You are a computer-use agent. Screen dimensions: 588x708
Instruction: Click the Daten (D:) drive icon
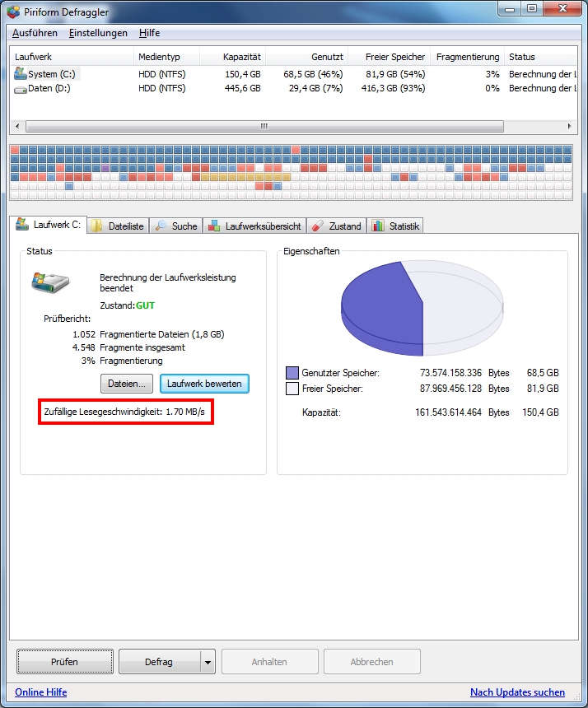point(21,90)
